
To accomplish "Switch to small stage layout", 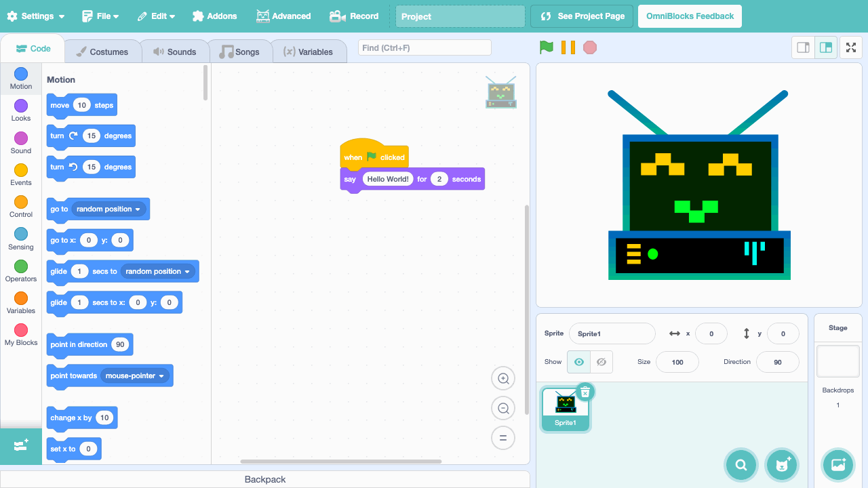I will 804,47.
